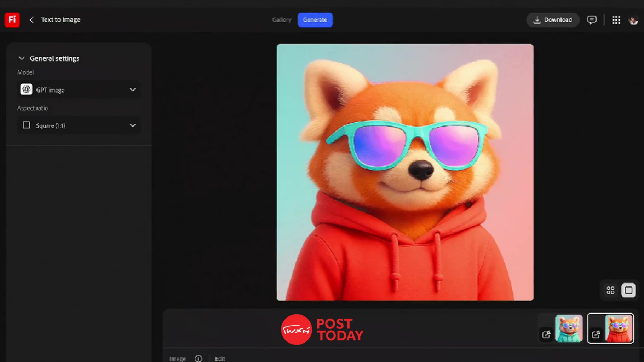Screen dimensions: 644x362
Task: Collapse the General settings section
Action: (22, 58)
